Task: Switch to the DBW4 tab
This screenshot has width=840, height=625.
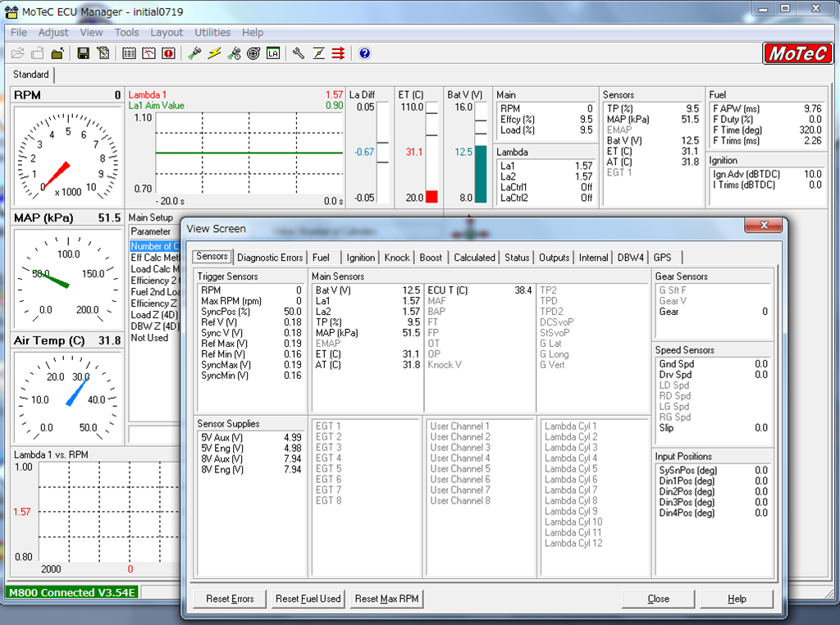Action: point(631,258)
